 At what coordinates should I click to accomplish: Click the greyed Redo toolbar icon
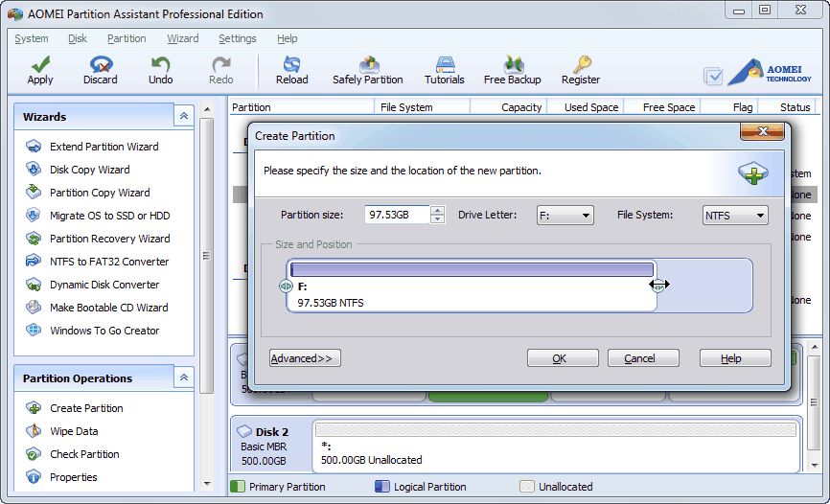point(220,64)
